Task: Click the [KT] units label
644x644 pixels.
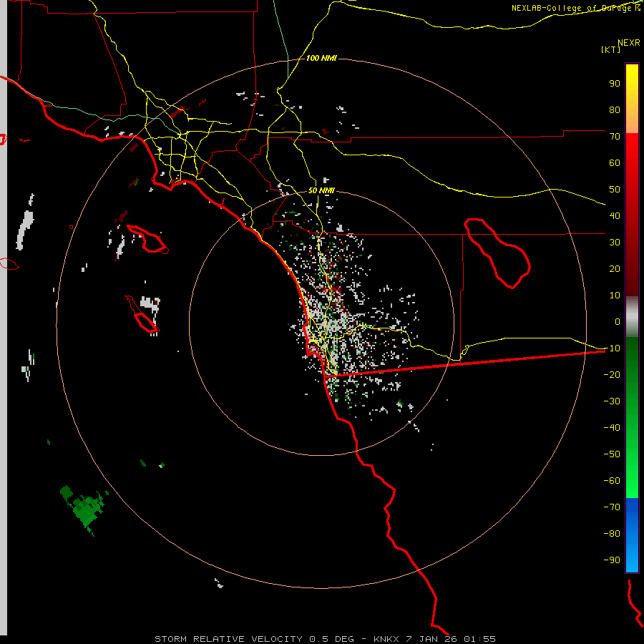Action: click(x=611, y=49)
